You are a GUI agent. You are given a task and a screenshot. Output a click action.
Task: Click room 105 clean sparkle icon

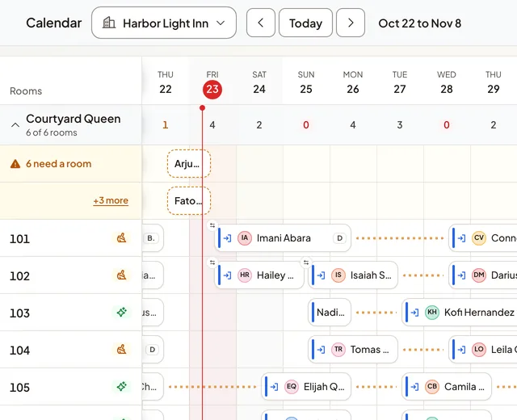(121, 386)
